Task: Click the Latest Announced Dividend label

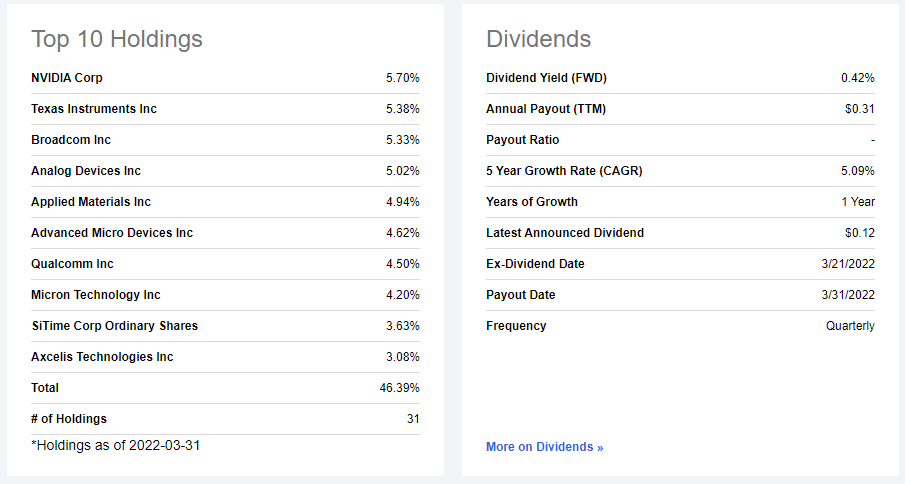Action: coord(565,232)
